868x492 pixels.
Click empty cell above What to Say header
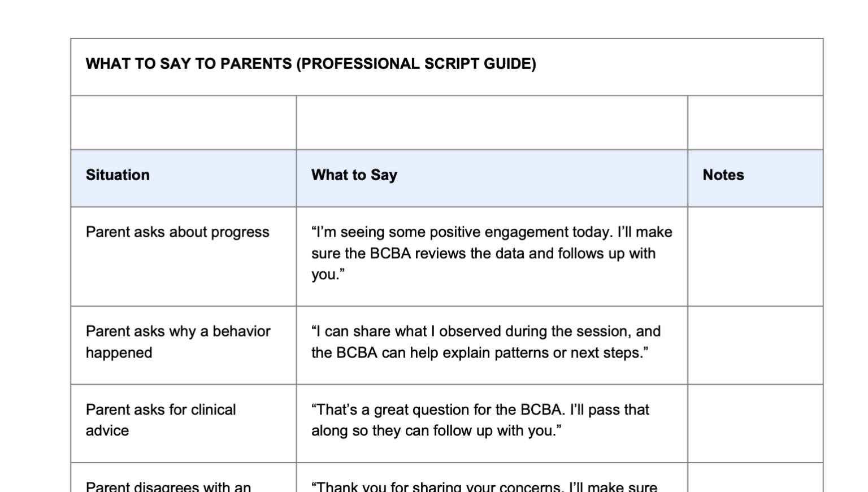492,123
